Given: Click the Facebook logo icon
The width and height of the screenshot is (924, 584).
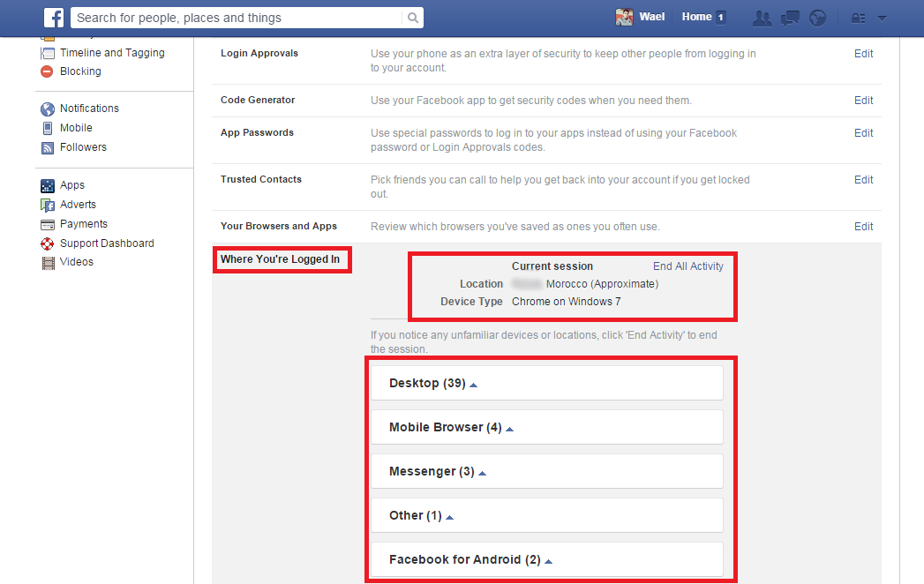Looking at the screenshot, I should tap(54, 18).
